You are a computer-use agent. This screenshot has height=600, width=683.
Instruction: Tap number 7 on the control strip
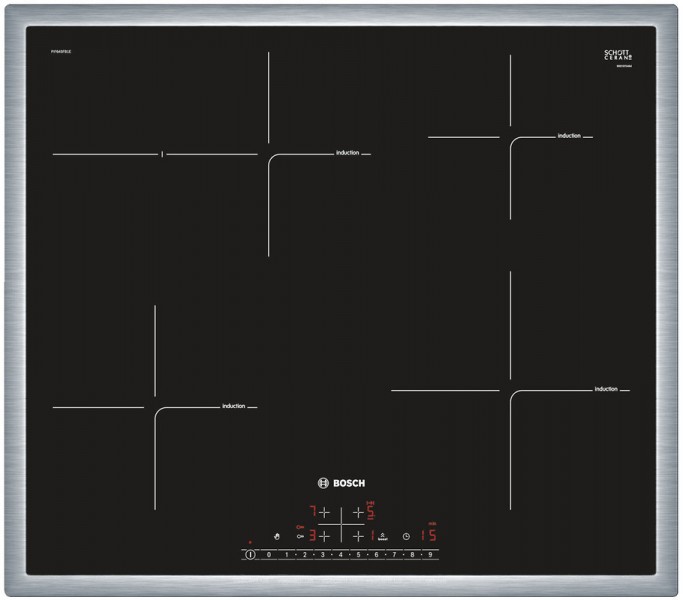[x=395, y=555]
